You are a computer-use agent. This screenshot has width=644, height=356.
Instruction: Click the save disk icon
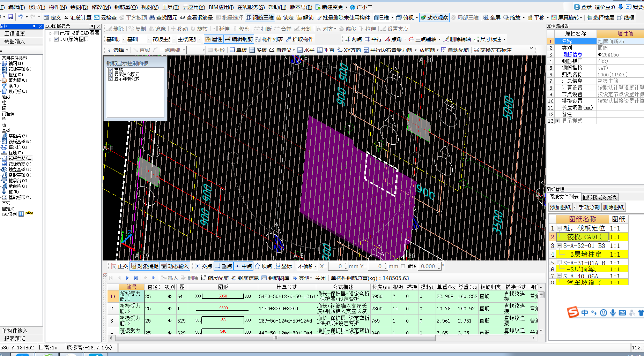[10, 17]
